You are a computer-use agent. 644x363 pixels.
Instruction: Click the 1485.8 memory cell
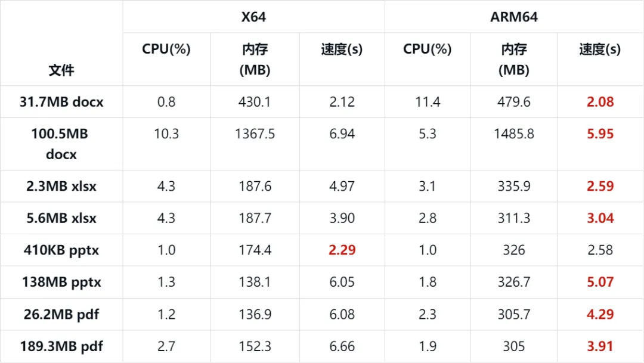click(513, 134)
